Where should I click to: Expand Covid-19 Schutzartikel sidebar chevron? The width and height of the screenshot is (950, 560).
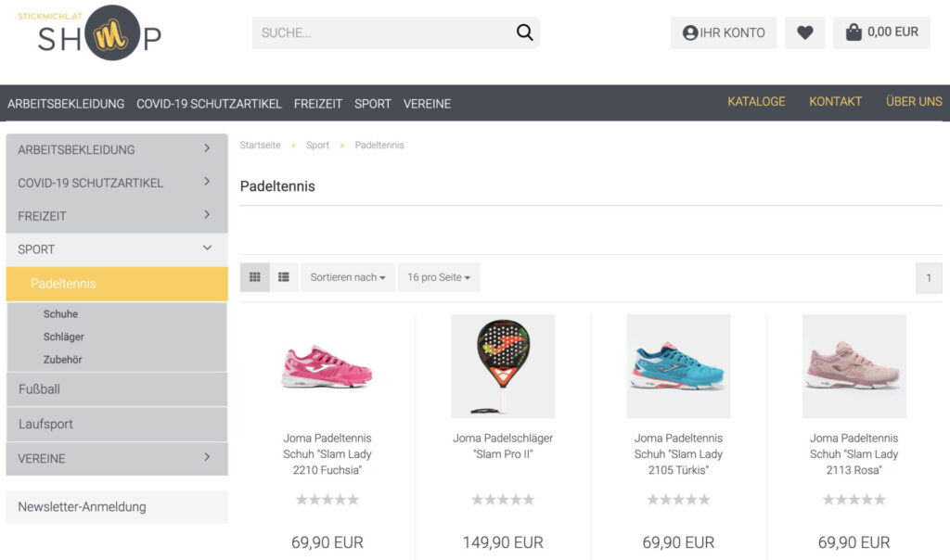point(207,182)
